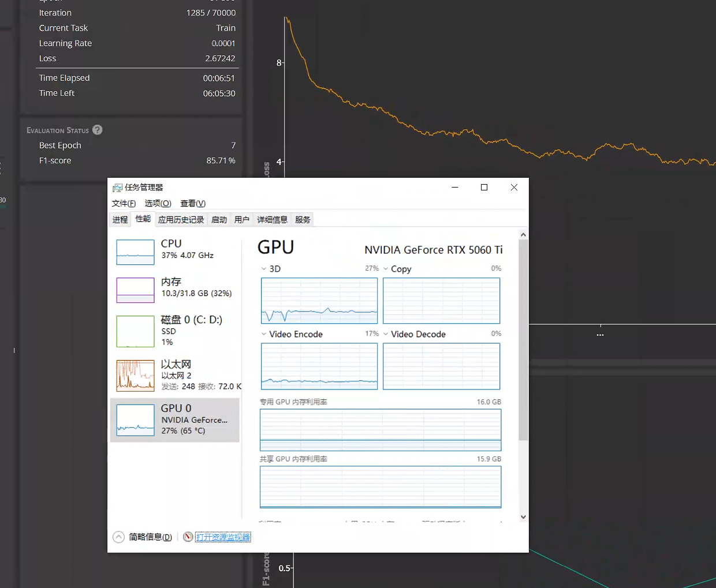Select CPU graph in the performance sidebar

point(135,251)
